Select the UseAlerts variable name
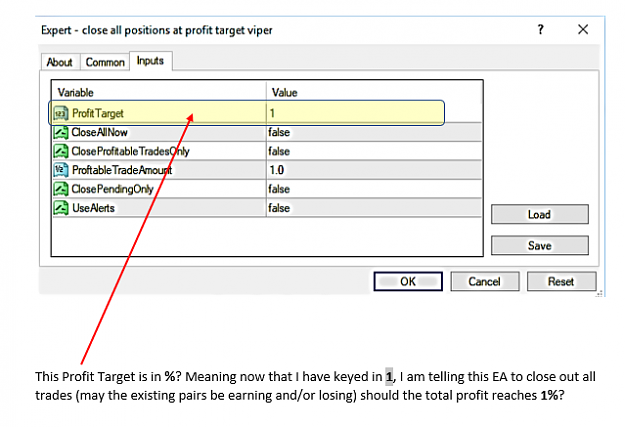 [93, 208]
